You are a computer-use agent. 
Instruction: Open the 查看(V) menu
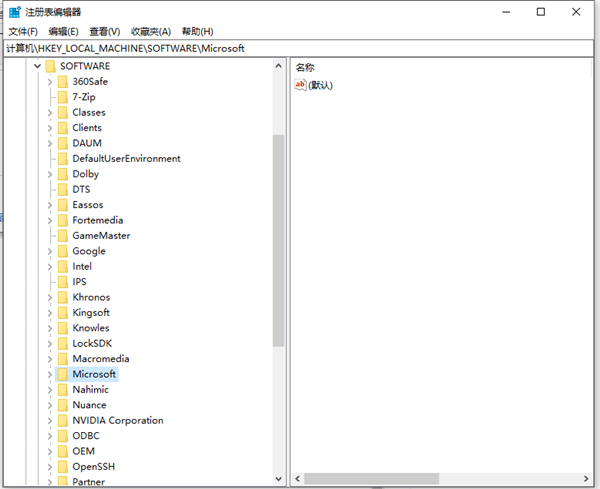[x=104, y=32]
